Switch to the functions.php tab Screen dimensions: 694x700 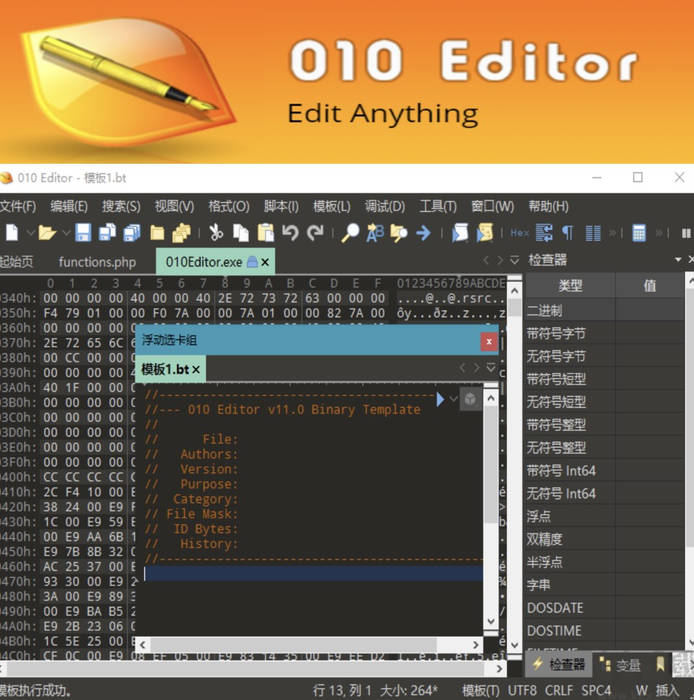click(x=97, y=262)
